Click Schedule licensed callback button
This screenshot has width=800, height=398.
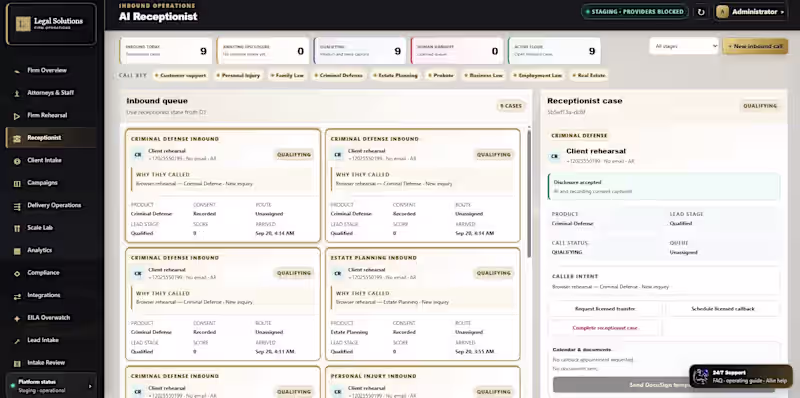[722, 309]
